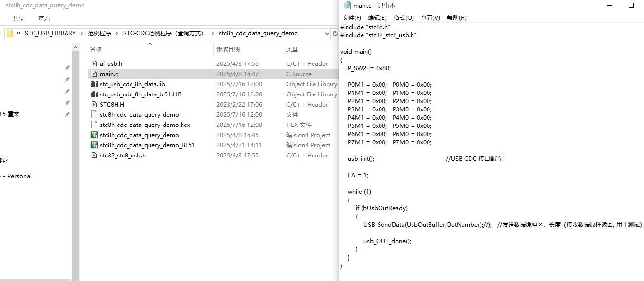Viewport: 644px width, 281px height.
Task: Select stc8h_cdc_data_query_demo_BL51 project name
Action: pos(148,145)
